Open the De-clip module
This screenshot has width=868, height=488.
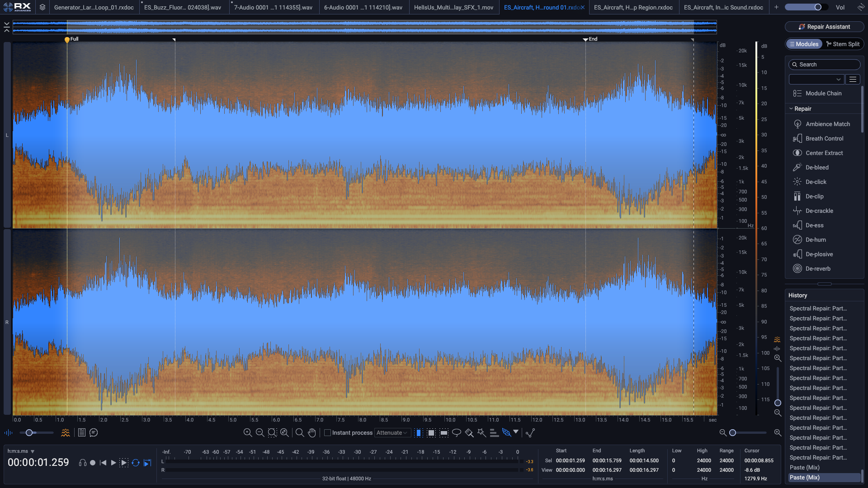click(x=824, y=196)
